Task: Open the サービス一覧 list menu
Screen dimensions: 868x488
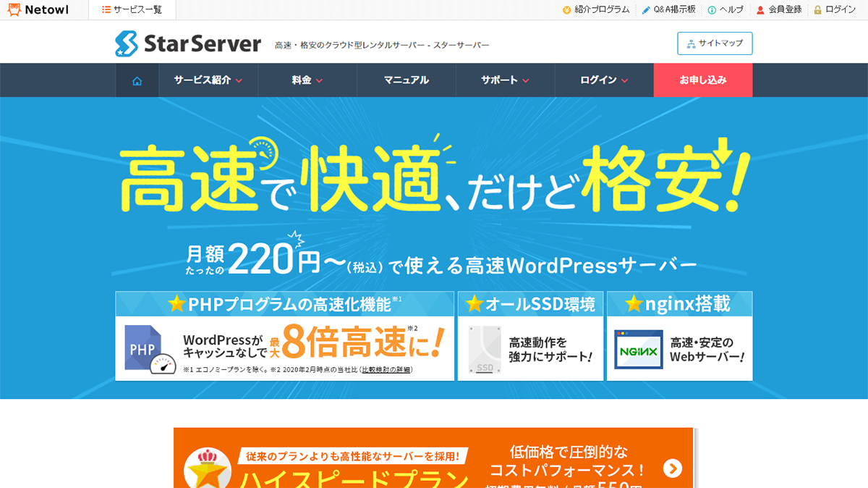Action: (132, 10)
